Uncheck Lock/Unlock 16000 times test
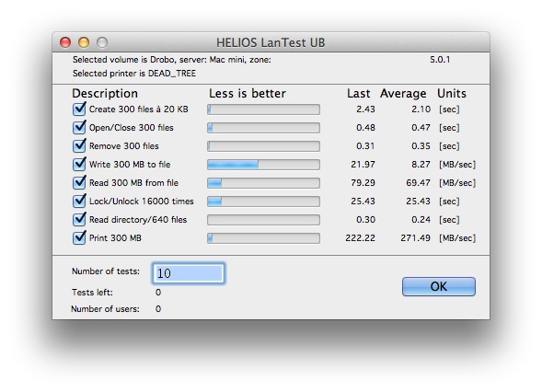The height and width of the screenshot is (392, 542). [79, 201]
